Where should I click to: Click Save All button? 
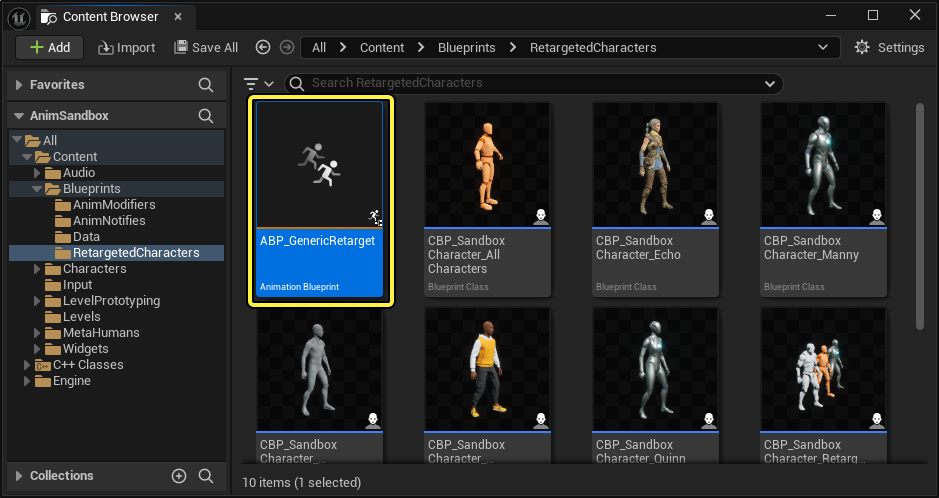pos(206,47)
